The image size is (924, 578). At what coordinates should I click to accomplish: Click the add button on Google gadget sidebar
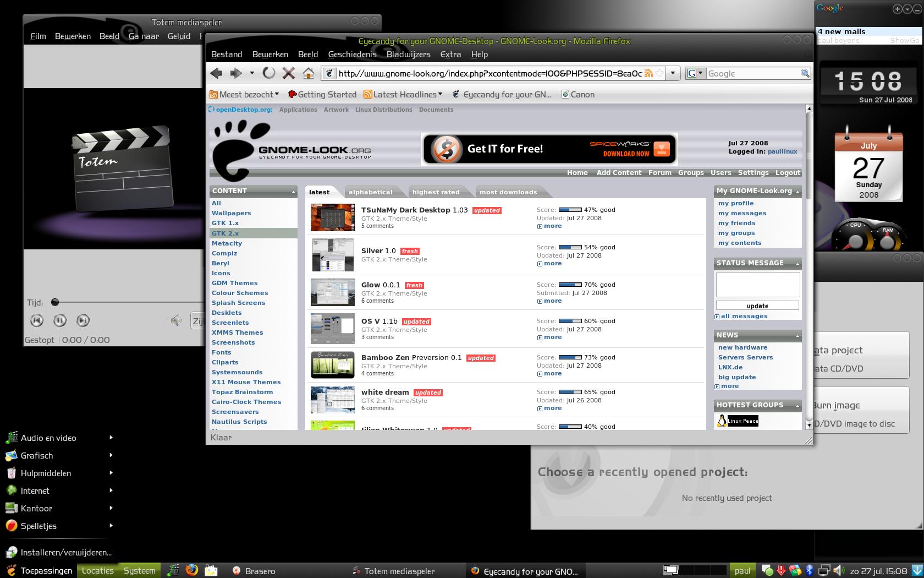point(897,9)
